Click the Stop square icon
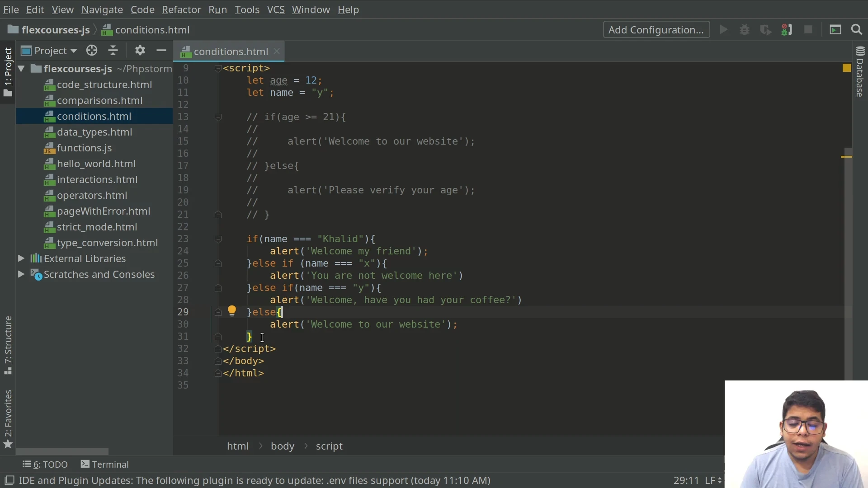The image size is (868, 488). point(808,30)
